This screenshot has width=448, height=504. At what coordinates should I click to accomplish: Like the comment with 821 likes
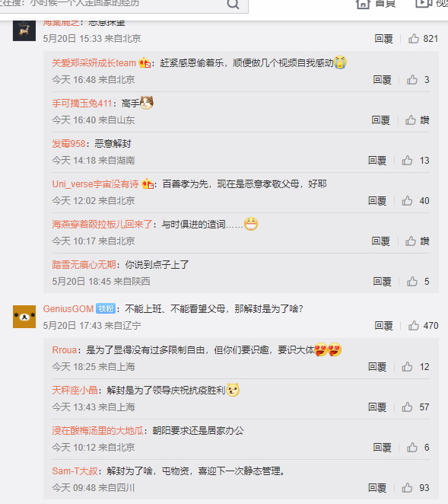click(x=414, y=39)
